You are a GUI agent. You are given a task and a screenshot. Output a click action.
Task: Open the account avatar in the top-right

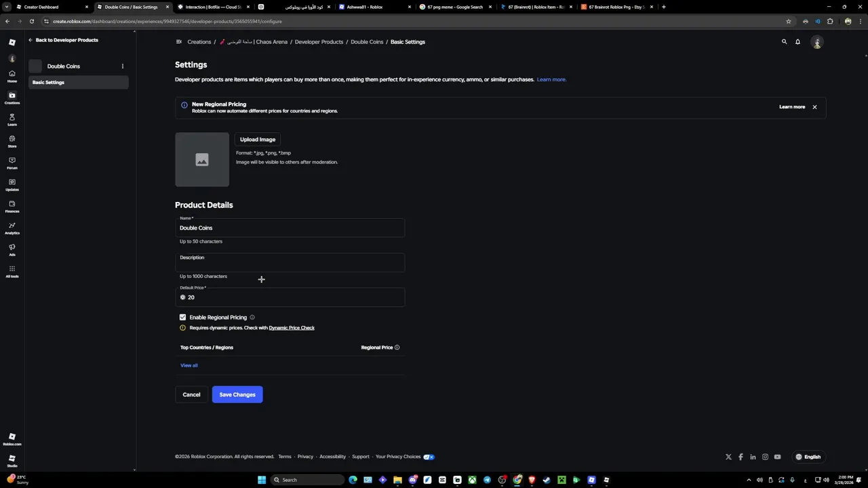tap(817, 42)
